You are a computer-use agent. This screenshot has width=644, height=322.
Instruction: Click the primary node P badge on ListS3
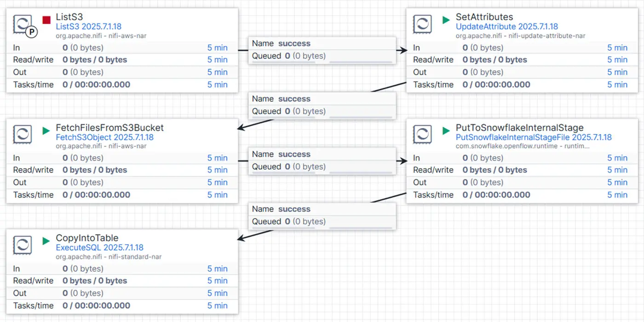[x=31, y=32]
